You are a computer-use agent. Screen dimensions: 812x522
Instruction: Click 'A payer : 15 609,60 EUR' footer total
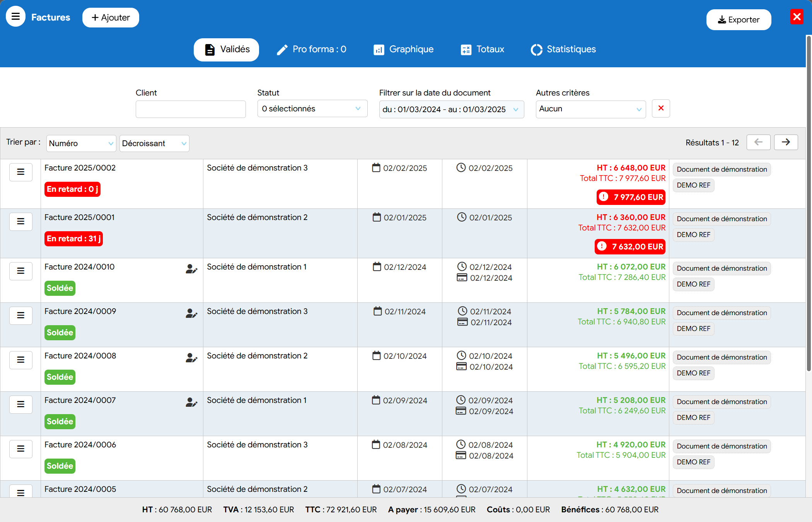tap(432, 510)
